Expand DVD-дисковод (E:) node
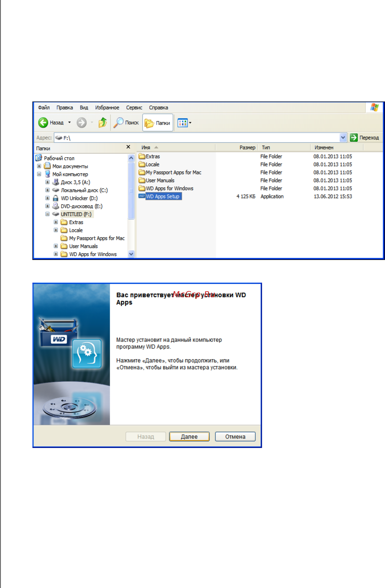The width and height of the screenshot is (385, 588). pyautogui.click(x=47, y=206)
